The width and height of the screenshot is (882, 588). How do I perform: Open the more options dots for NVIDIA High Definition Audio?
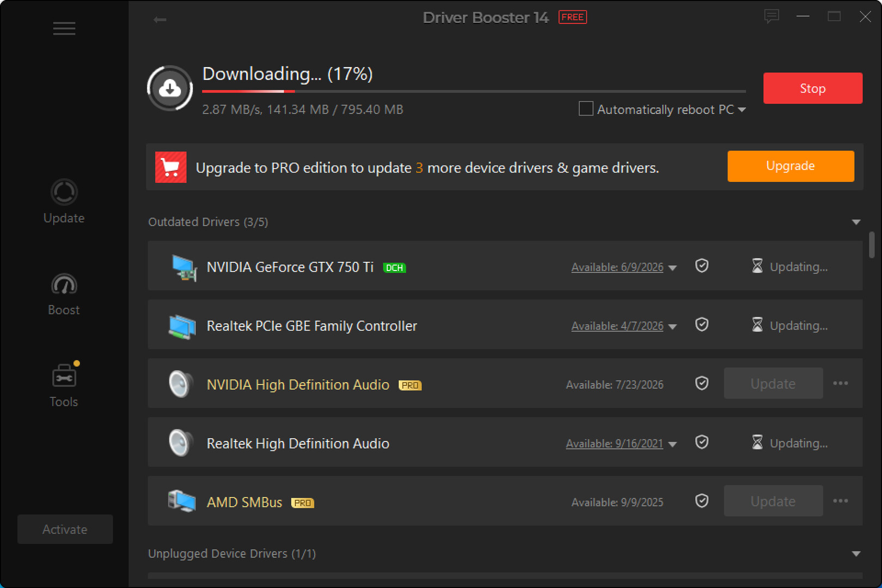point(841,383)
